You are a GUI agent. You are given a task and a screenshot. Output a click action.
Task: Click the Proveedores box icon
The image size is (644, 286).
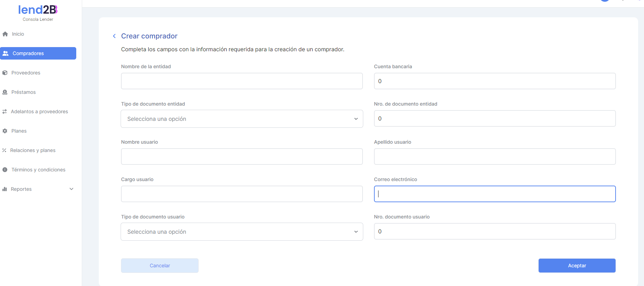pos(5,73)
